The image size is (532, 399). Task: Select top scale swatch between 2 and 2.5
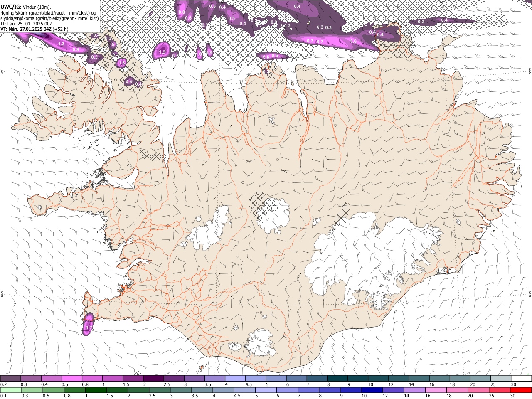(x=153, y=378)
